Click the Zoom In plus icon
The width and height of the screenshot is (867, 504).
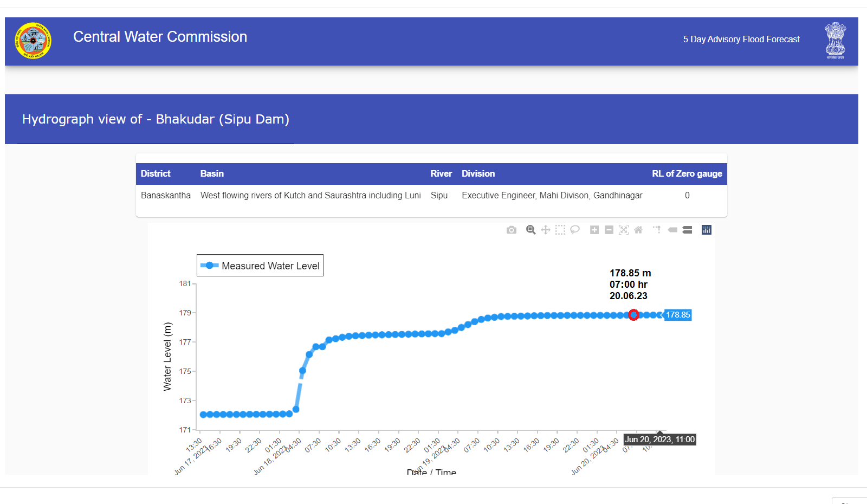(x=594, y=230)
